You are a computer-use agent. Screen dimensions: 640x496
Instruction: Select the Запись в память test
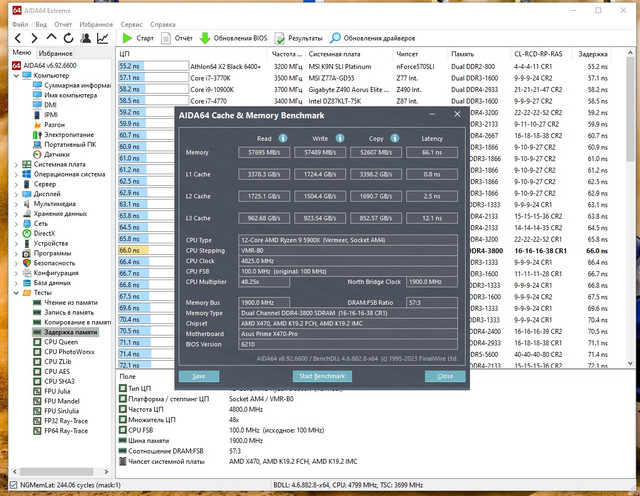click(64, 312)
